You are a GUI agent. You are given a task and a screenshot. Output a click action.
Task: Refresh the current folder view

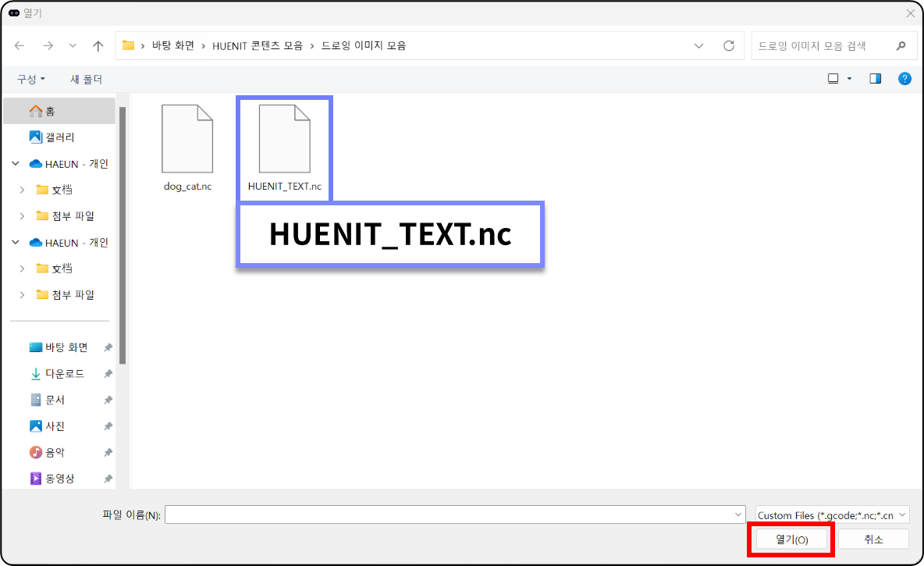coord(729,46)
